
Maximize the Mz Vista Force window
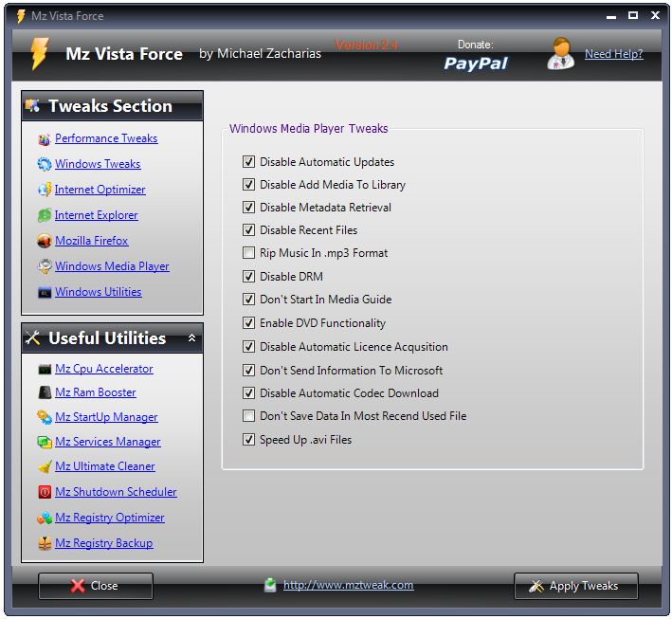632,16
